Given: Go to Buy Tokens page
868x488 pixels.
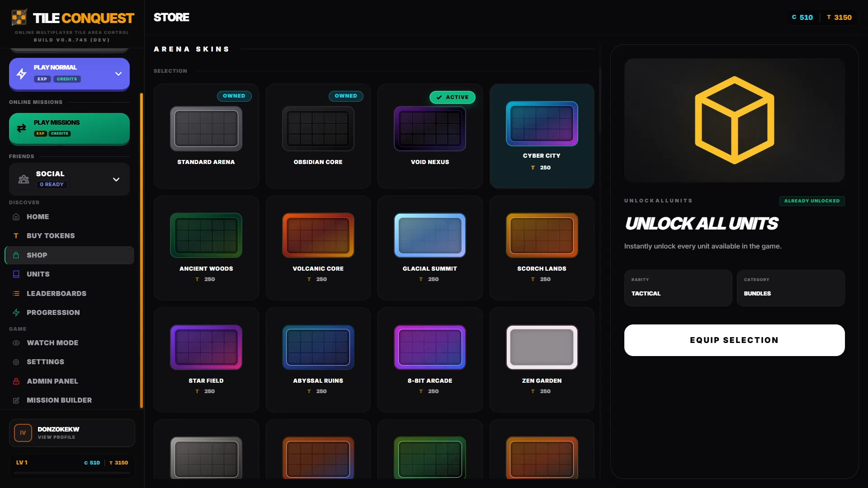Looking at the screenshot, I should pos(70,236).
